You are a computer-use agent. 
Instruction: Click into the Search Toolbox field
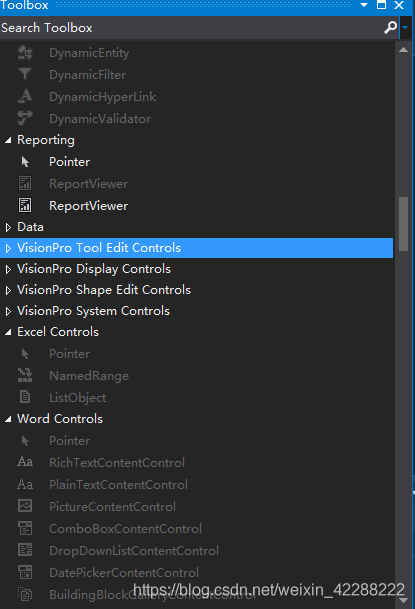(x=191, y=28)
